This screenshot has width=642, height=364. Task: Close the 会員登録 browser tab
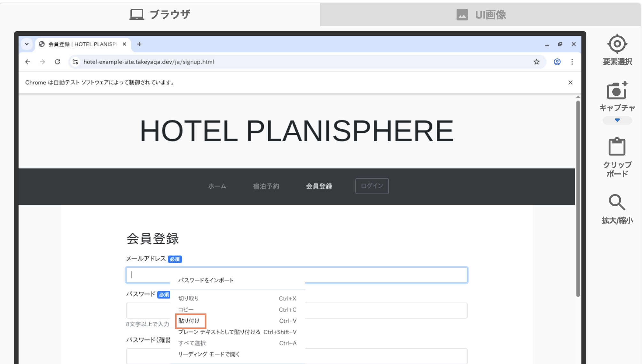pyautogui.click(x=124, y=44)
